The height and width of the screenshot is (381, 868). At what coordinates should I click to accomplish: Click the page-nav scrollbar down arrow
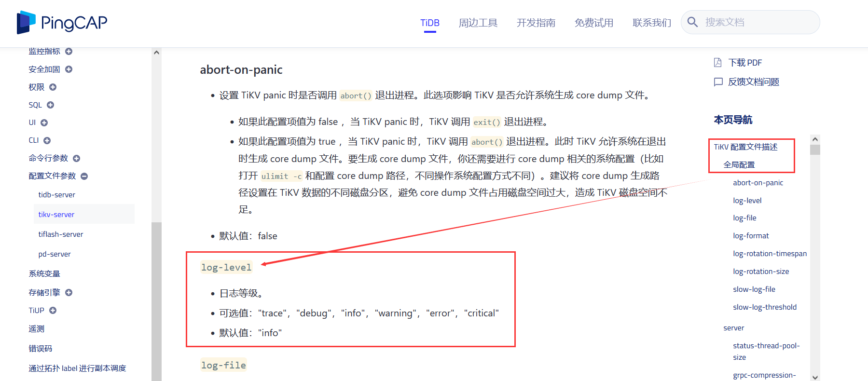815,377
